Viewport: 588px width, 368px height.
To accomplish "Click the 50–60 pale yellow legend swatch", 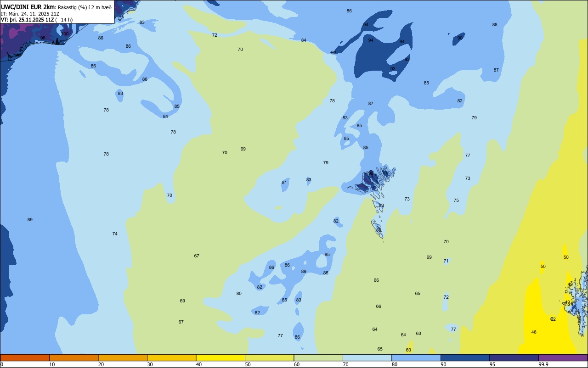I will [x=269, y=357].
